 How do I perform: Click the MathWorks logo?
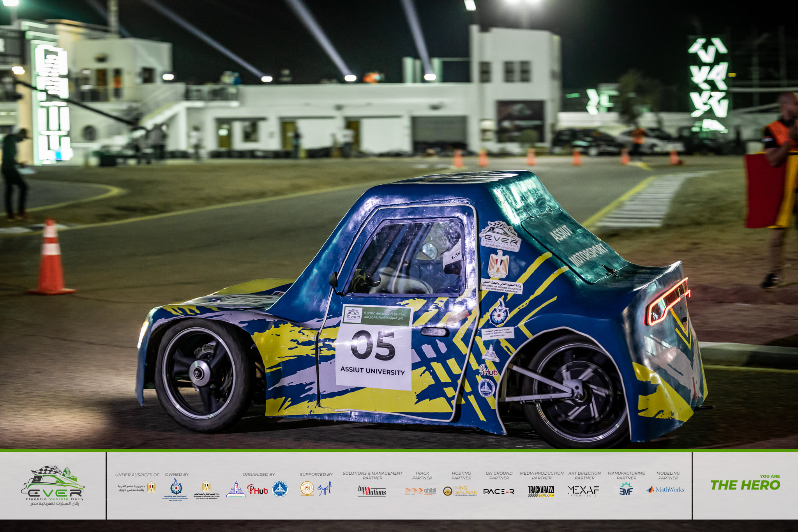click(x=666, y=490)
